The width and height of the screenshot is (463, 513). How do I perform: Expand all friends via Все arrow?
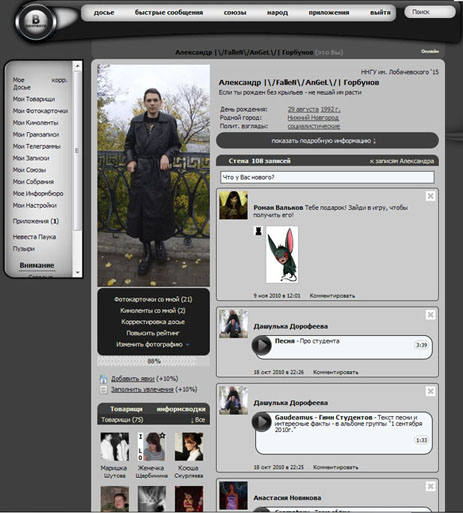(x=198, y=420)
